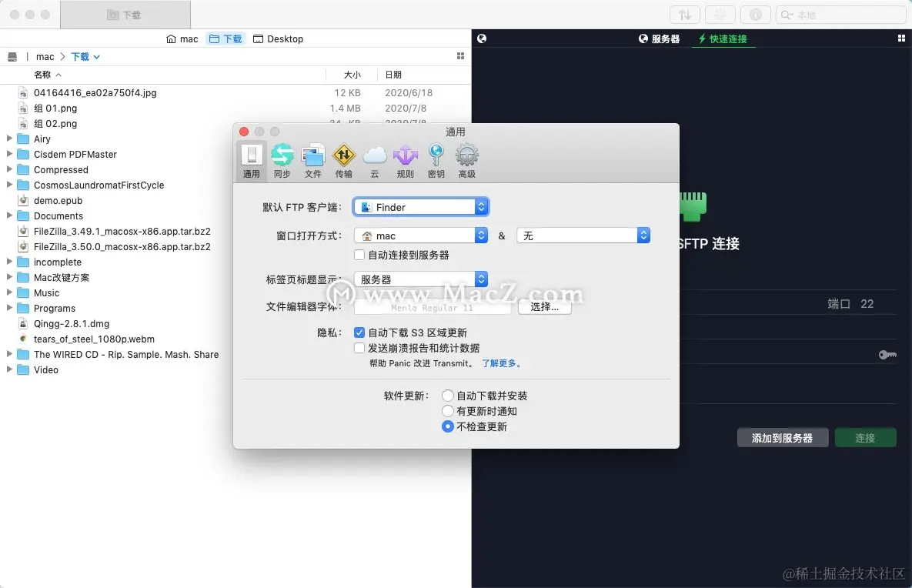Click the 选择… font chooser button

[545, 306]
